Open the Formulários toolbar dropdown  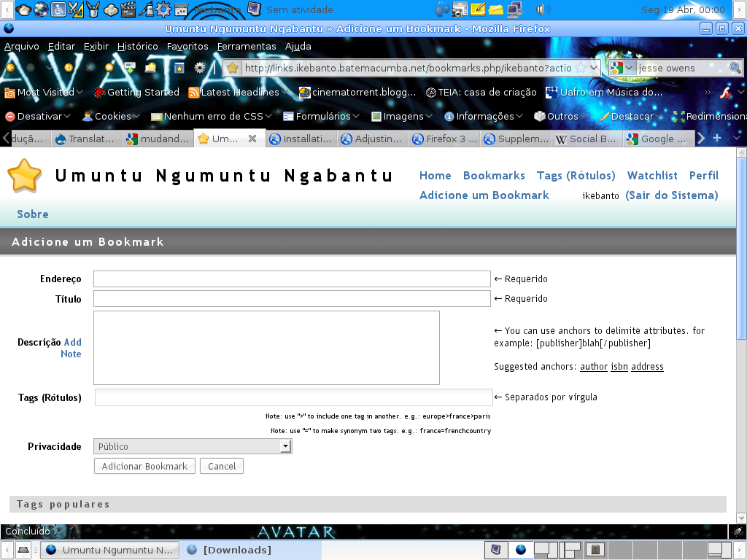tap(321, 116)
